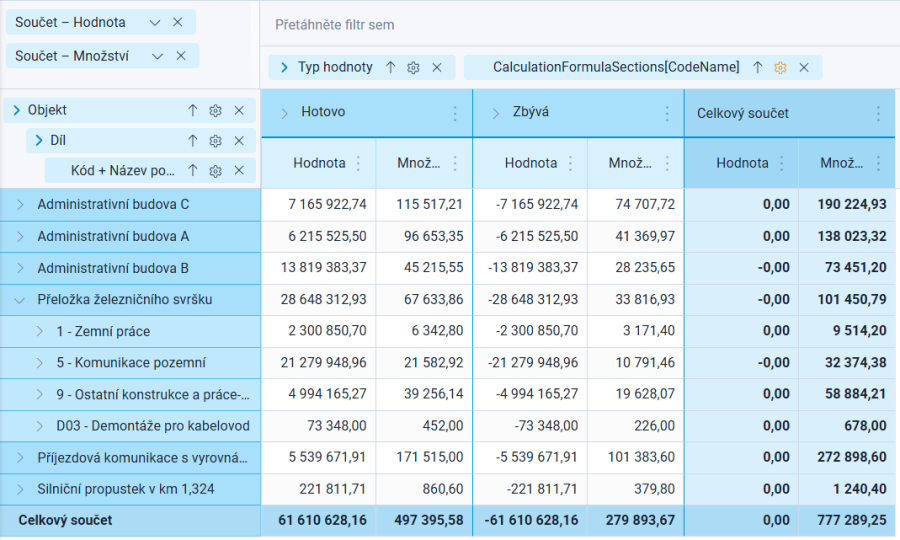
Task: Remove the Kód + Název row field
Action: (x=239, y=170)
